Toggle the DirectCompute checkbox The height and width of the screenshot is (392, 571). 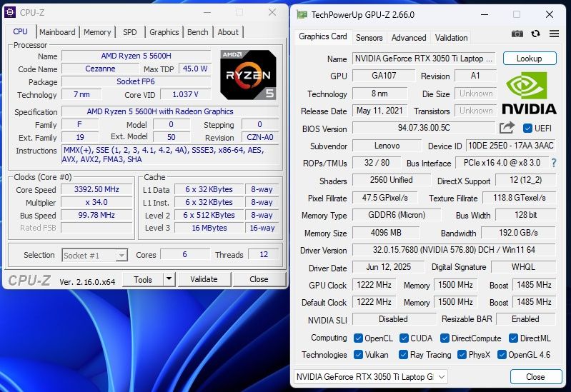coord(445,338)
